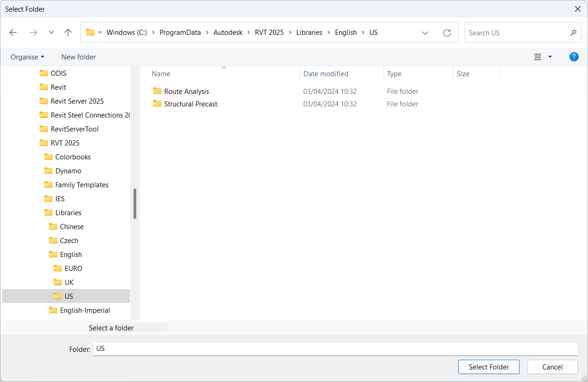The image size is (588, 382).
Task: Click the search magnifier icon
Action: point(573,33)
